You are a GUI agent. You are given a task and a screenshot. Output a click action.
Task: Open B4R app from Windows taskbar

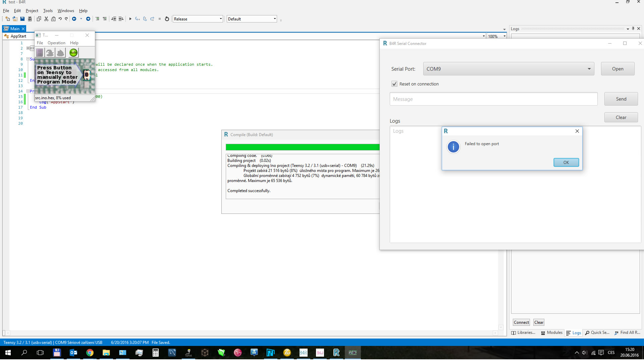(303, 353)
